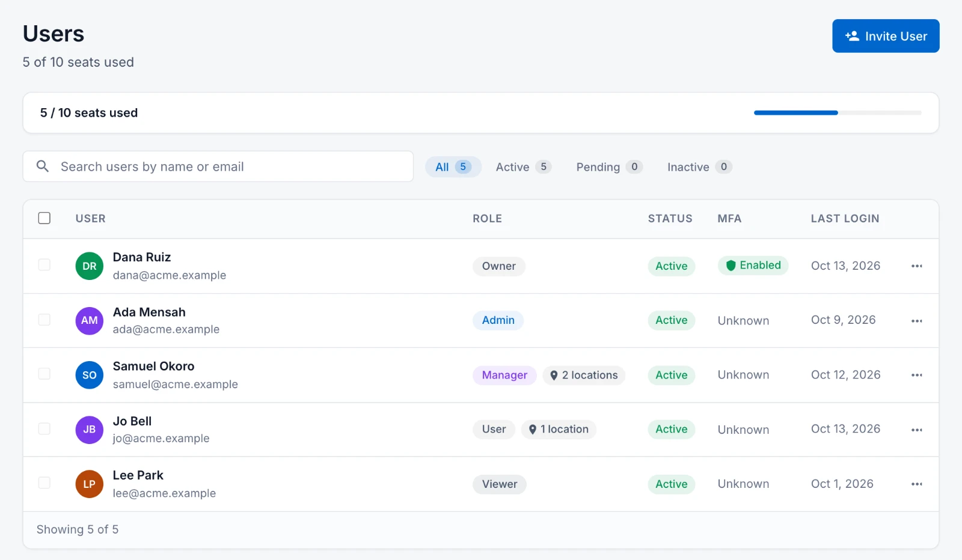Show the All users filter tab
The height and width of the screenshot is (560, 962).
pyautogui.click(x=453, y=167)
